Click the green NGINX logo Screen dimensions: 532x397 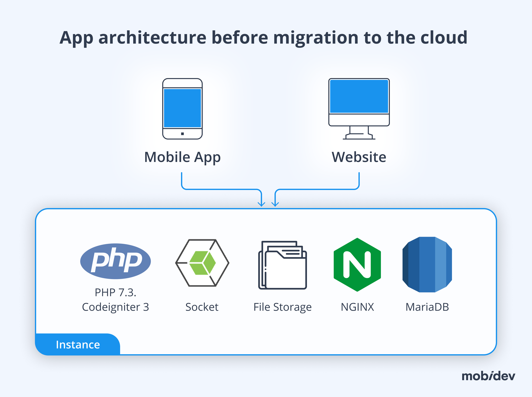pos(357,265)
